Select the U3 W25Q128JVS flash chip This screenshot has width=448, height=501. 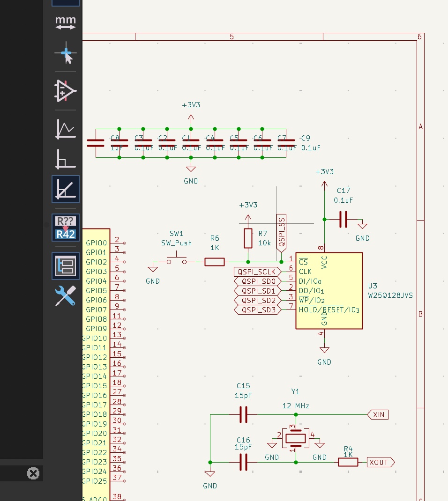coord(329,291)
